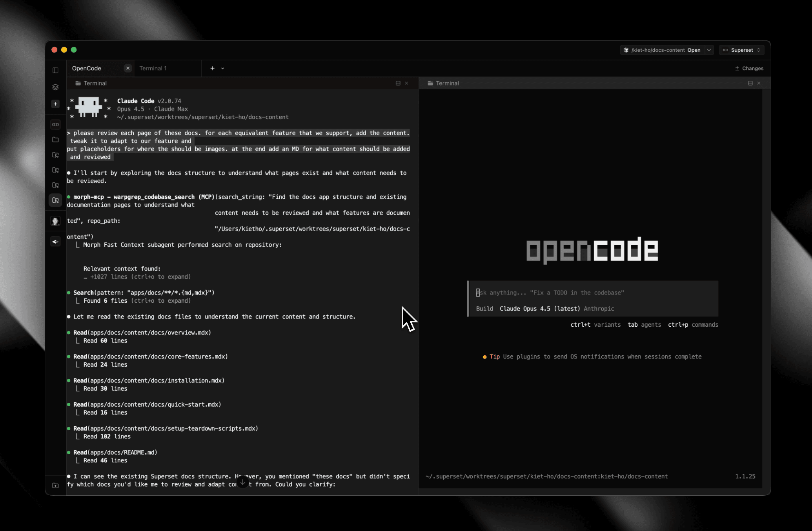
Task: Open the Superset workspace selector
Action: [741, 50]
